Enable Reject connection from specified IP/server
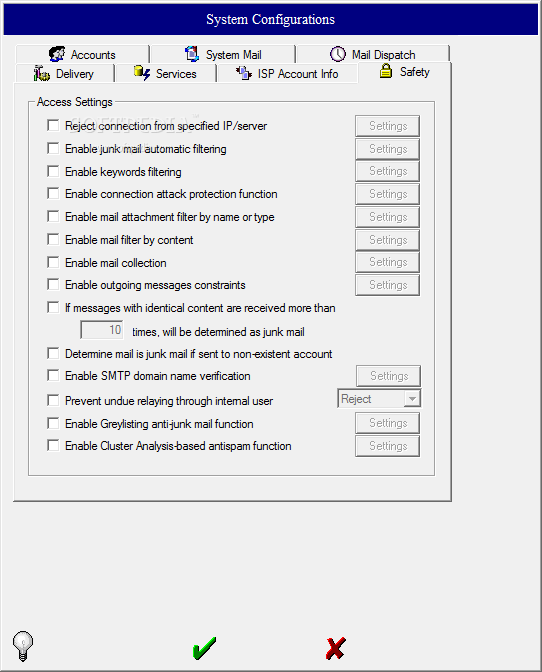This screenshot has width=542, height=672. point(53,126)
